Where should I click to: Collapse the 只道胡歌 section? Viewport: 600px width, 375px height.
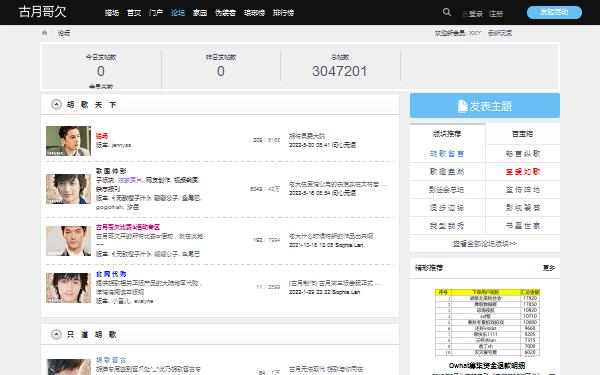tap(56, 334)
